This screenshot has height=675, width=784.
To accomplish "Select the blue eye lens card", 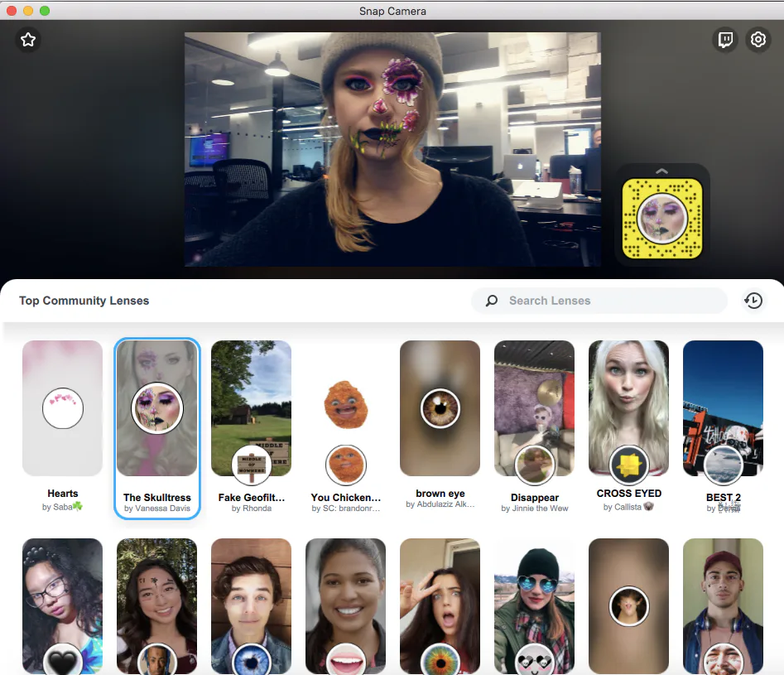I will tap(252, 606).
